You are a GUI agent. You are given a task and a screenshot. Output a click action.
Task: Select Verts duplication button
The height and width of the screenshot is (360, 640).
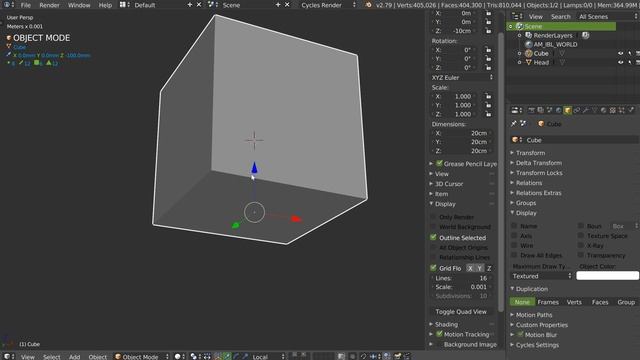(574, 302)
